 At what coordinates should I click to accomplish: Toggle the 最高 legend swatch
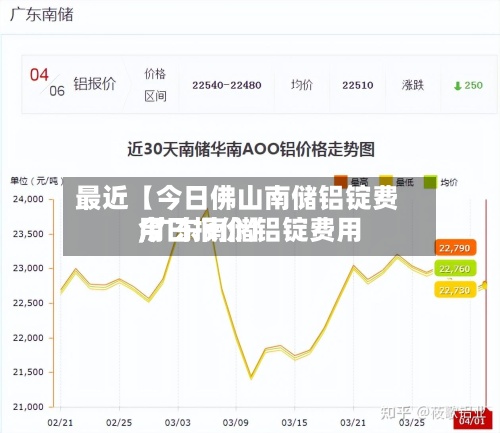(341, 182)
